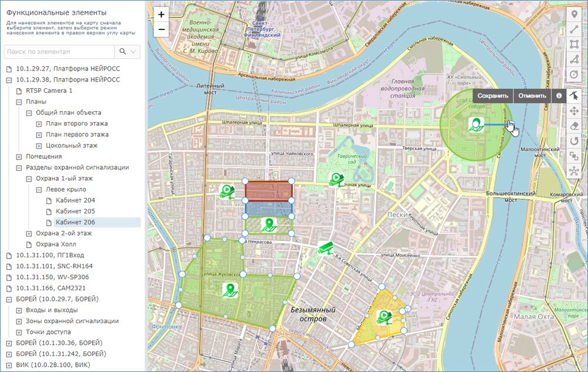
Task: Select the circle drawing tool
Action: [x=574, y=75]
